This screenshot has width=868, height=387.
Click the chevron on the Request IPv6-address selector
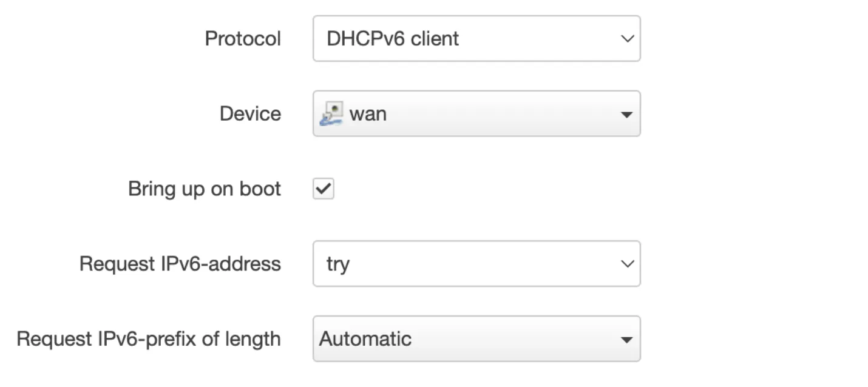tap(626, 264)
